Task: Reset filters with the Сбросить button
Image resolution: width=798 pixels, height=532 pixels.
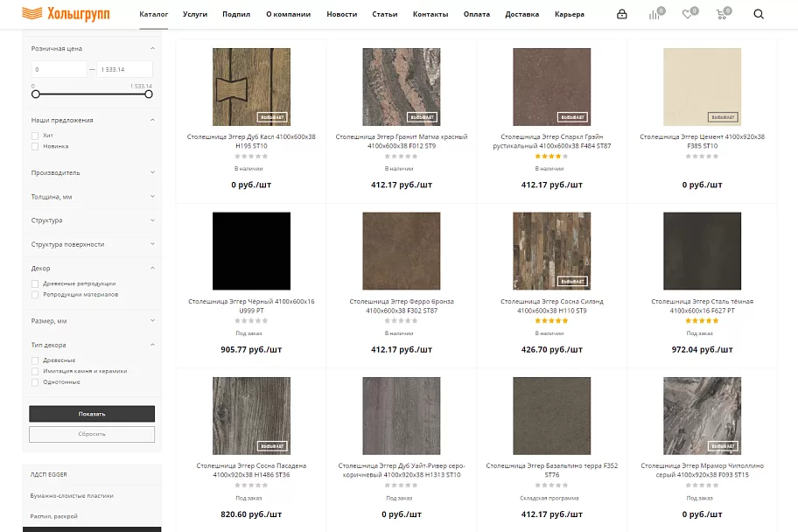Action: coord(92,434)
